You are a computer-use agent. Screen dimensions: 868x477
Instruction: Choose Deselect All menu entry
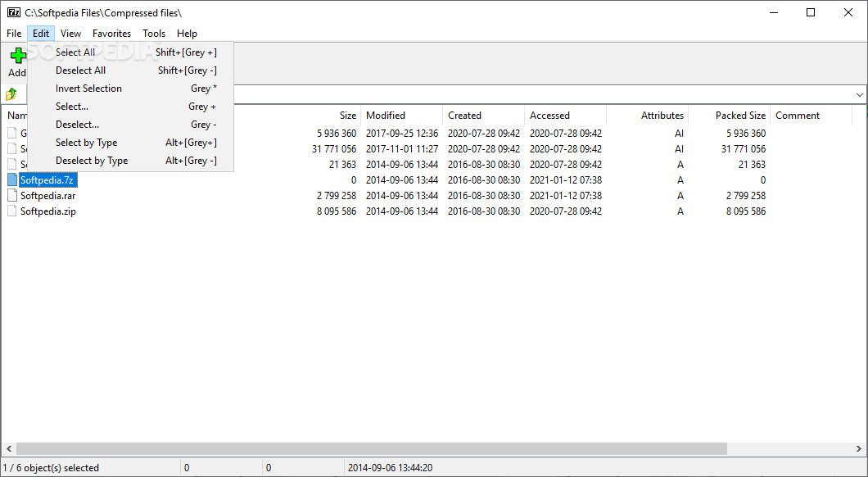tap(131, 70)
